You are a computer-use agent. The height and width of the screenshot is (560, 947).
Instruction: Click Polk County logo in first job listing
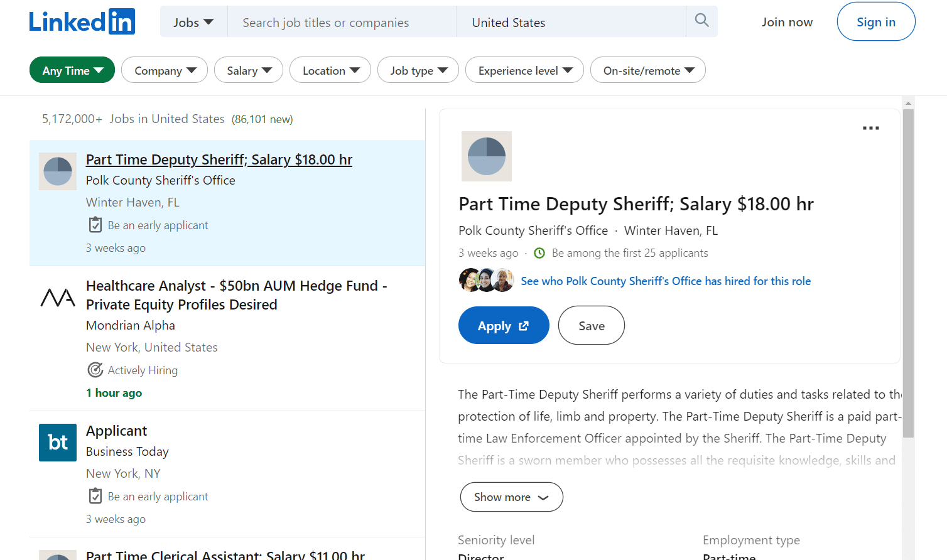pyautogui.click(x=58, y=171)
